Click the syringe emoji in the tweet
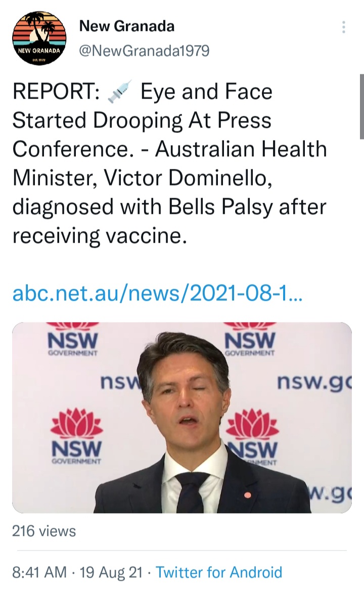364x590 pixels. tap(120, 92)
